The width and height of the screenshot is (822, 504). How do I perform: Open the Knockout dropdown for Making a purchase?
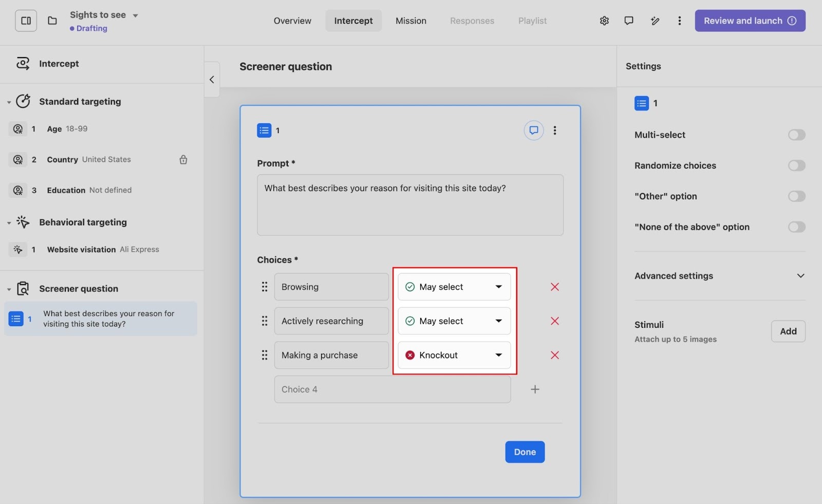(454, 355)
